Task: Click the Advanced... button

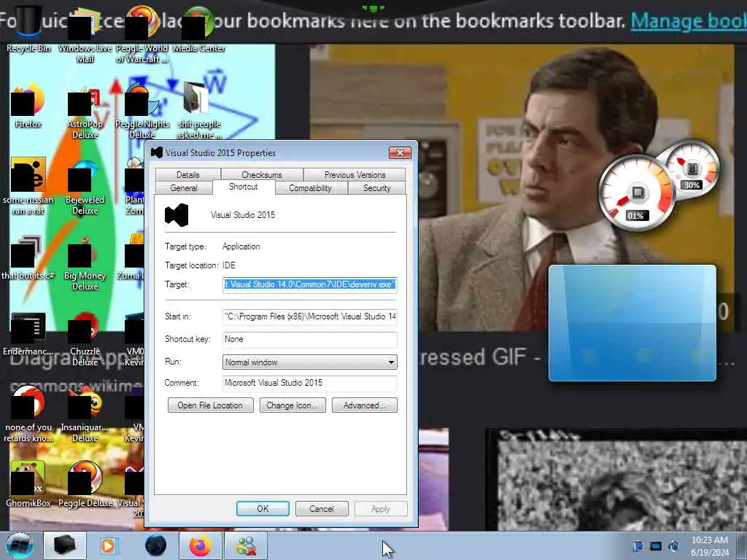Action: coord(365,405)
